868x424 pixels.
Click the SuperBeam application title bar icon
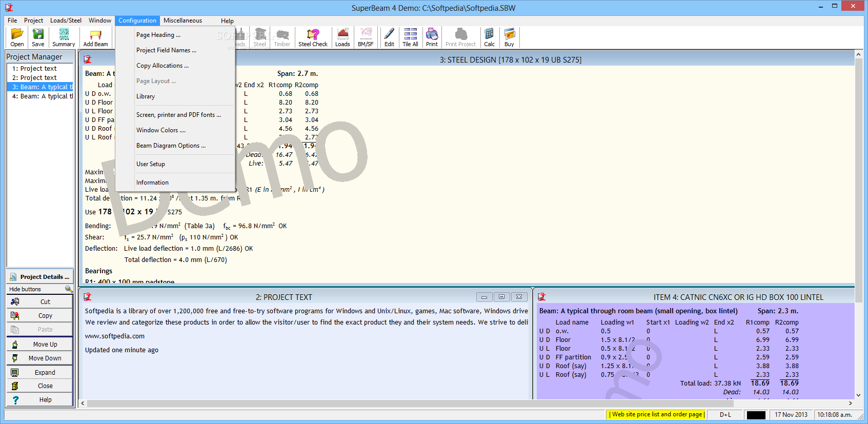pyautogui.click(x=9, y=8)
